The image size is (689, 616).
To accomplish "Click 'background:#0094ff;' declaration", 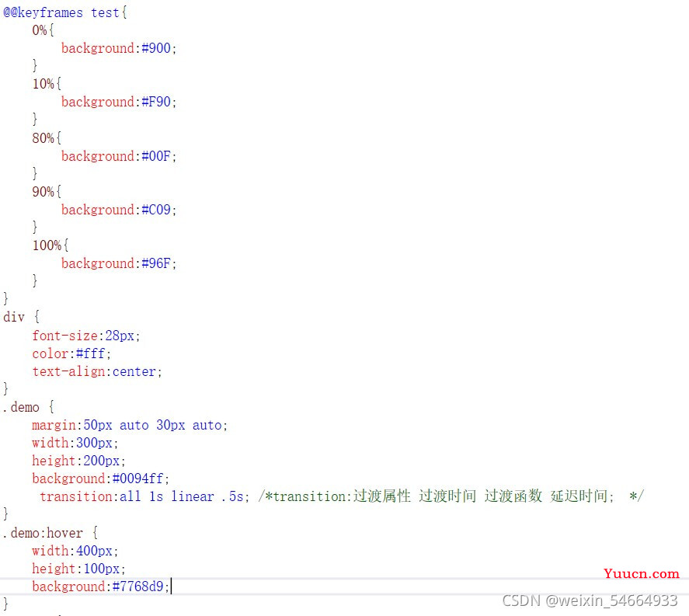I will (101, 479).
